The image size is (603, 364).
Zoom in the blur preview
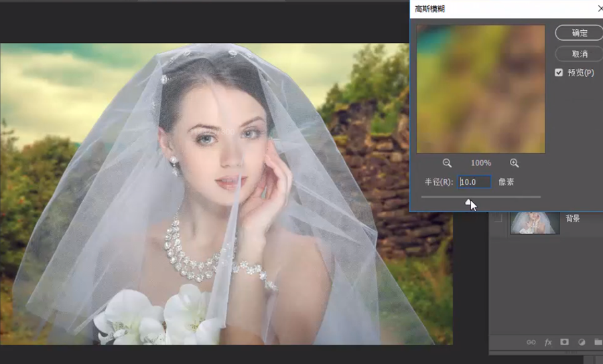point(515,163)
